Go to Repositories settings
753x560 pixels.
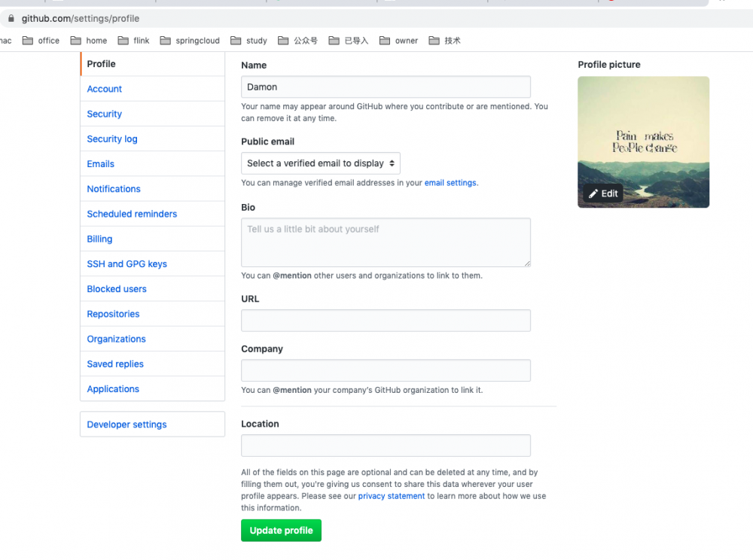click(x=153, y=313)
